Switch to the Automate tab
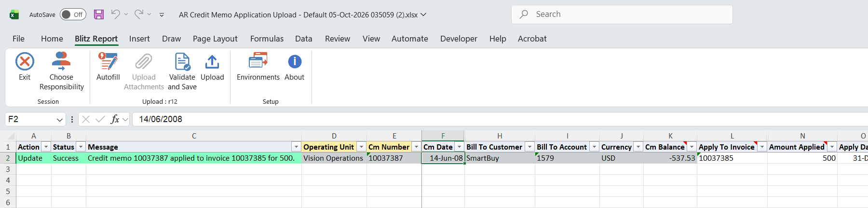 [x=410, y=39]
